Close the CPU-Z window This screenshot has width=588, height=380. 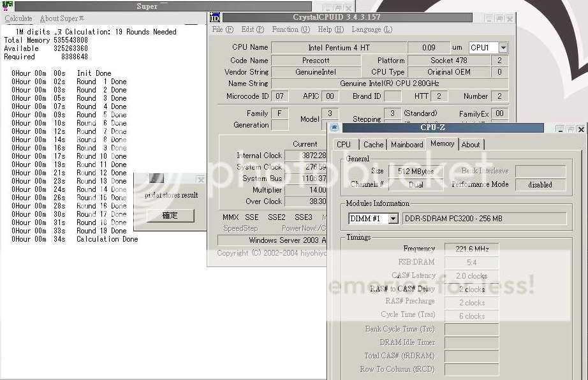580,129
